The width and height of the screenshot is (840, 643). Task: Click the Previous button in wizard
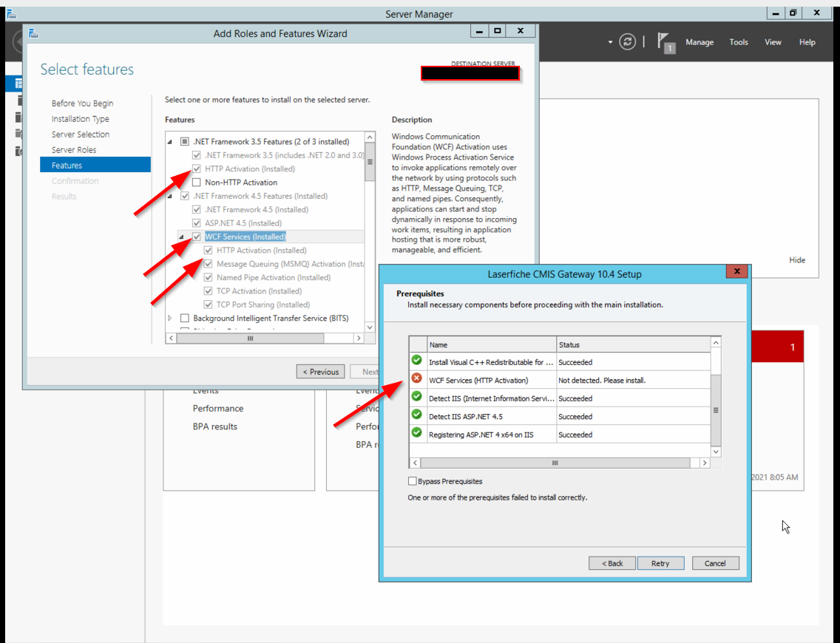click(x=321, y=372)
